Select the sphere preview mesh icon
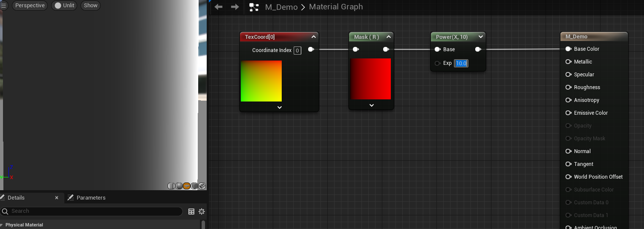The height and width of the screenshot is (229, 644). [179, 186]
